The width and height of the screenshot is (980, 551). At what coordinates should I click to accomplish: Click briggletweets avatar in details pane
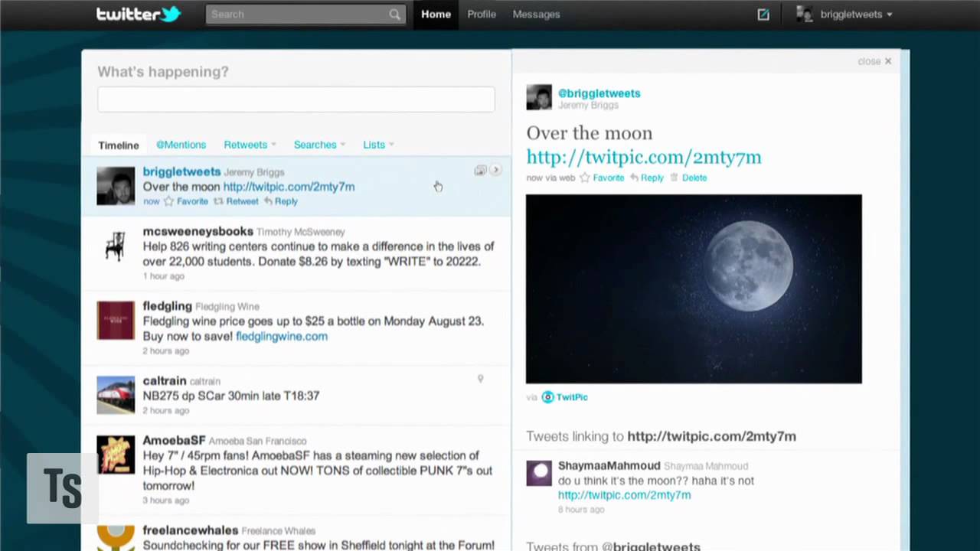pyautogui.click(x=539, y=97)
